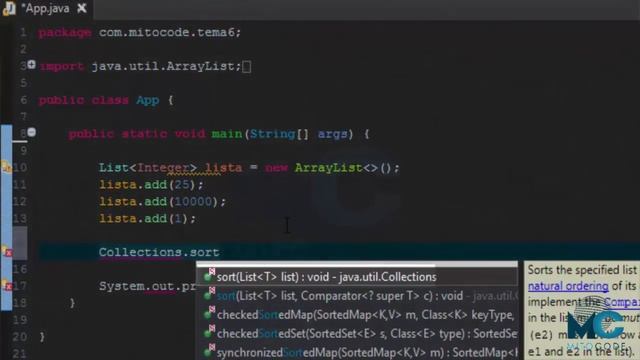This screenshot has height=360, width=640.
Task: Click 'main(String[] args)' on line 8
Action: pos(282,134)
